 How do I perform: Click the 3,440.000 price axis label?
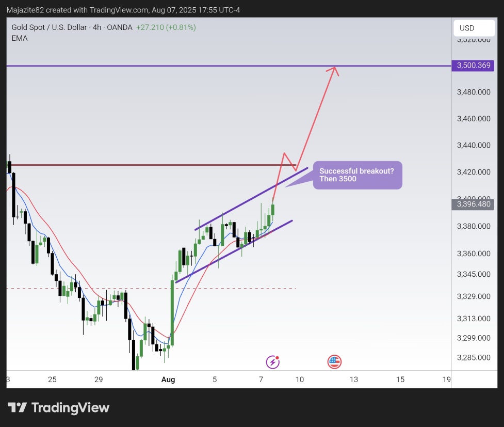click(474, 146)
